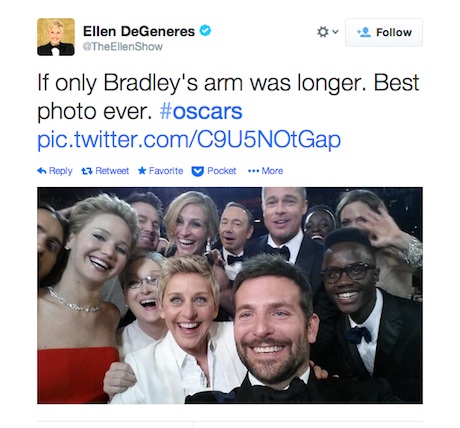Screen dimensions: 460x428
Task: Click the Retweet text label
Action: (112, 171)
